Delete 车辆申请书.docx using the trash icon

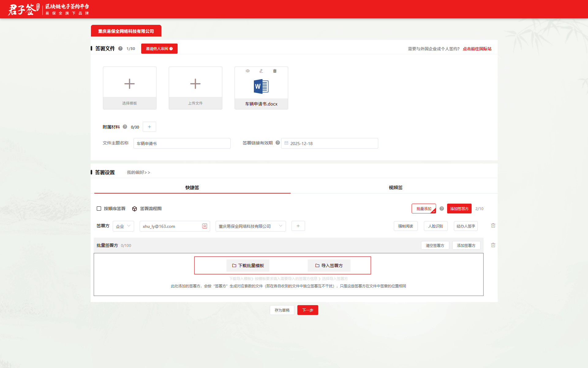click(x=275, y=71)
